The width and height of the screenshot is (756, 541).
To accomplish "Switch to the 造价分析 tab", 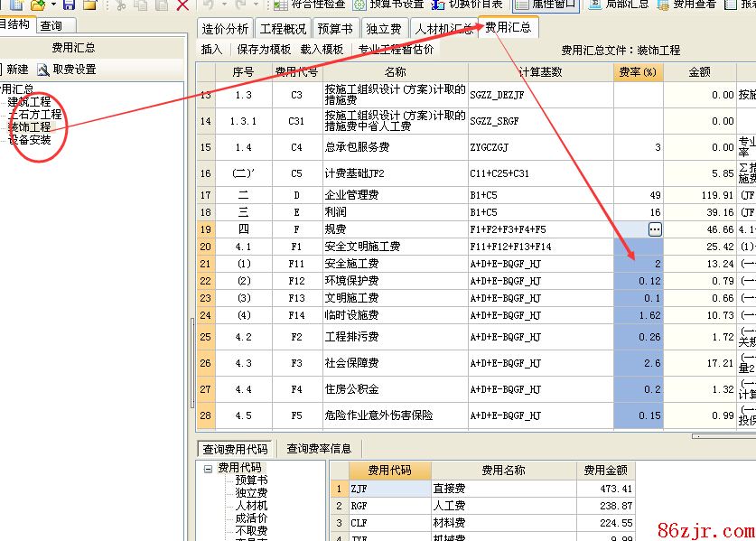I will tap(225, 29).
